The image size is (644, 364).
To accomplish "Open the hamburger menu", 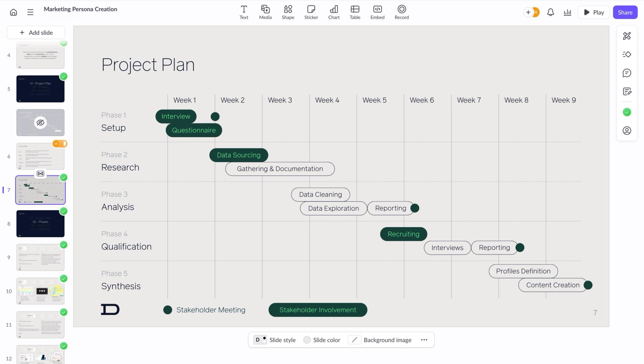I will pos(30,12).
